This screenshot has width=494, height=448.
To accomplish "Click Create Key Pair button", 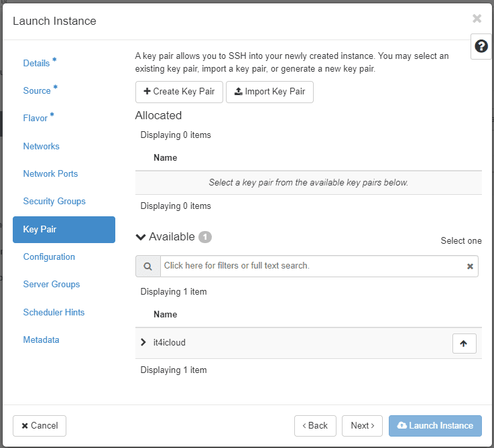I will [179, 92].
